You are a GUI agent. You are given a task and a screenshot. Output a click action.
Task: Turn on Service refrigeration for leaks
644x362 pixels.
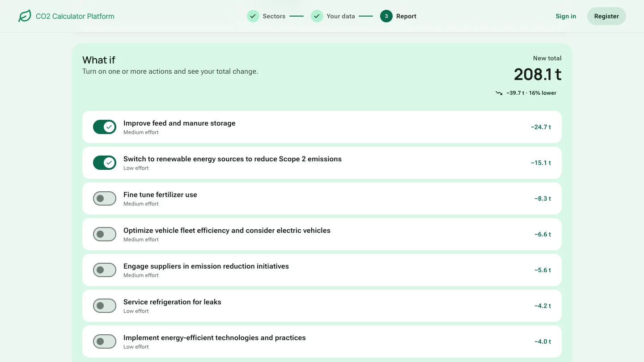105,306
